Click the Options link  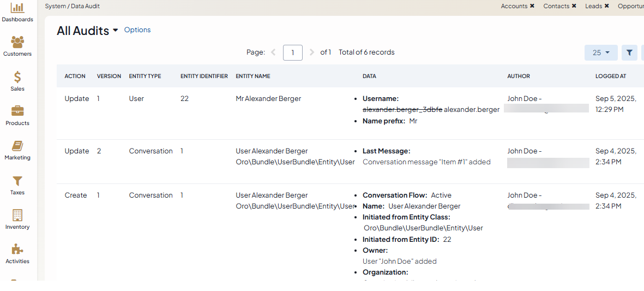coord(137,30)
